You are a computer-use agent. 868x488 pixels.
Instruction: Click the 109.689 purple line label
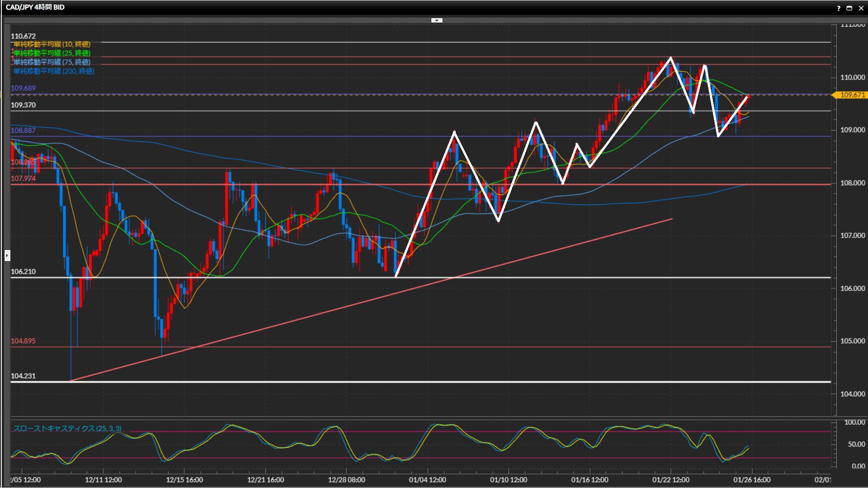(23, 88)
